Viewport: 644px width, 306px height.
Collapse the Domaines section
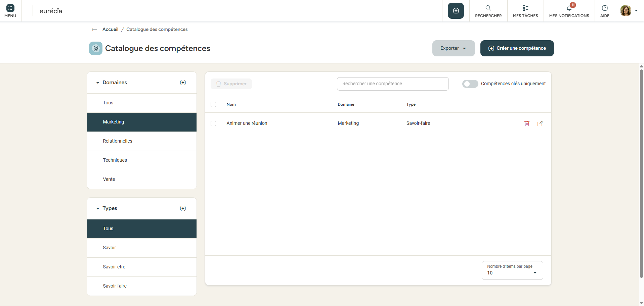(x=98, y=83)
